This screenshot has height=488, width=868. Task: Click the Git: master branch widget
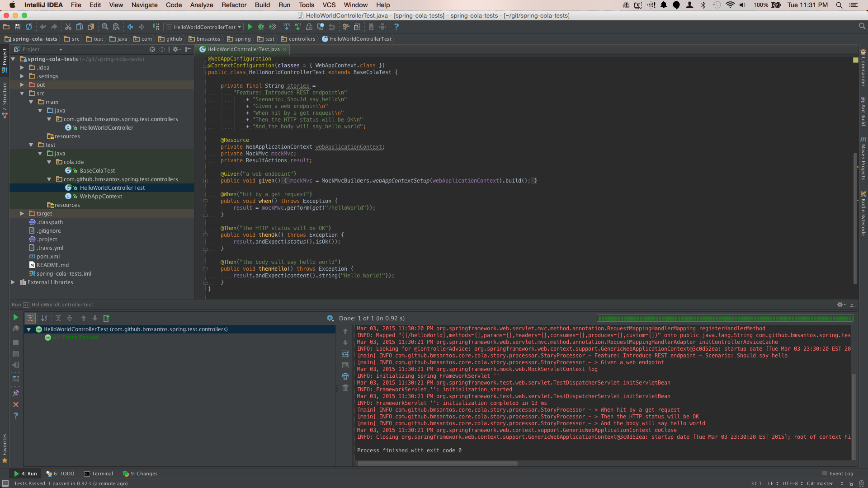pos(820,483)
